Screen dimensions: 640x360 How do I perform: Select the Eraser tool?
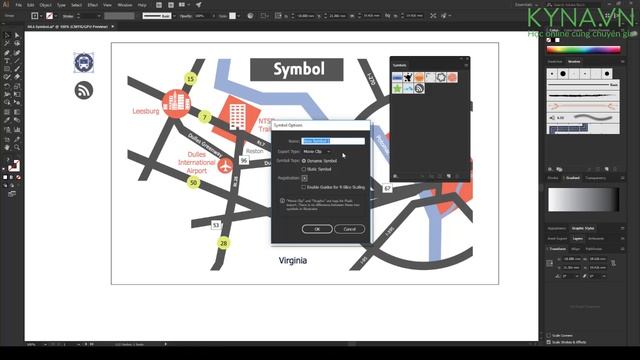[17, 77]
